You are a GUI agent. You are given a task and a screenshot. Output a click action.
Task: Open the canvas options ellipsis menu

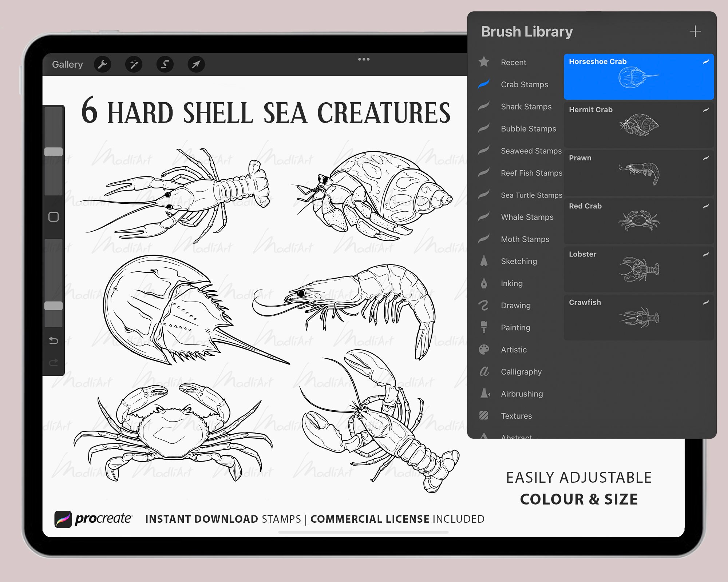click(x=364, y=59)
